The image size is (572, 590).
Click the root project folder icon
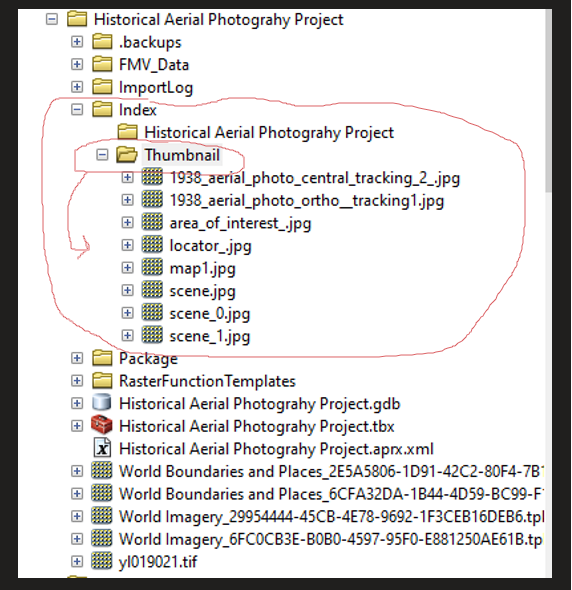tap(77, 19)
